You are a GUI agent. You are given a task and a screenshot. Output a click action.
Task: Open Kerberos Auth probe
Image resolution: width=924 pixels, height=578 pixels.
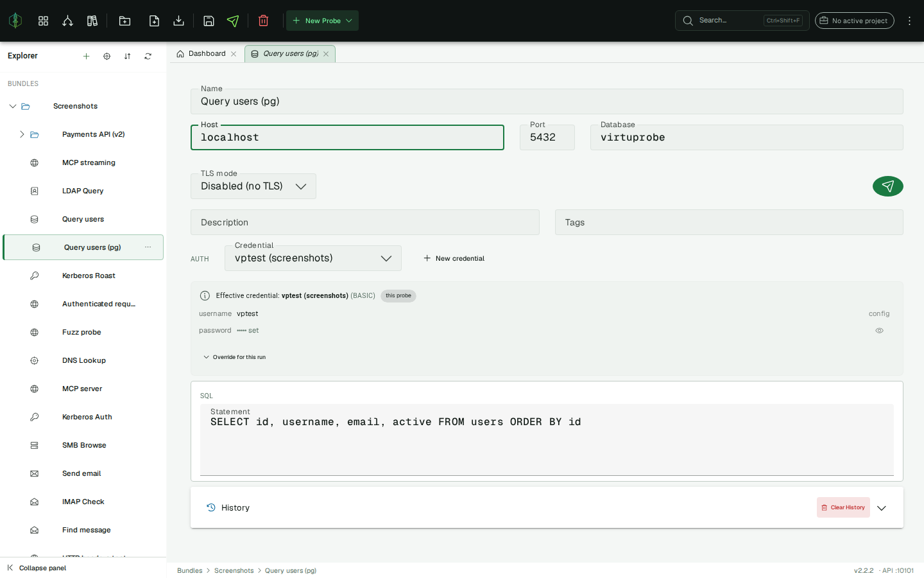click(83, 417)
